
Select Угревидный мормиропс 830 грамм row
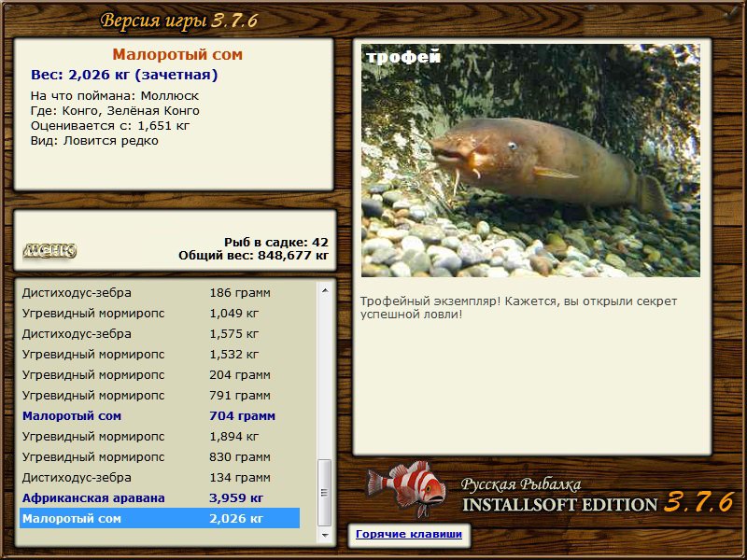(160, 456)
